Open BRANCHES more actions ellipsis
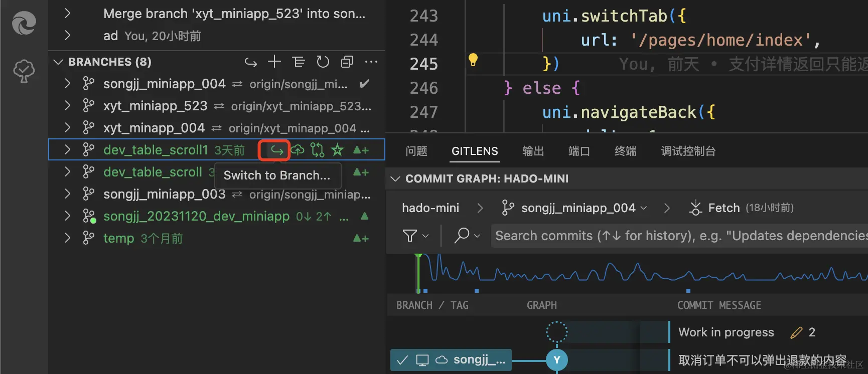 (x=371, y=62)
